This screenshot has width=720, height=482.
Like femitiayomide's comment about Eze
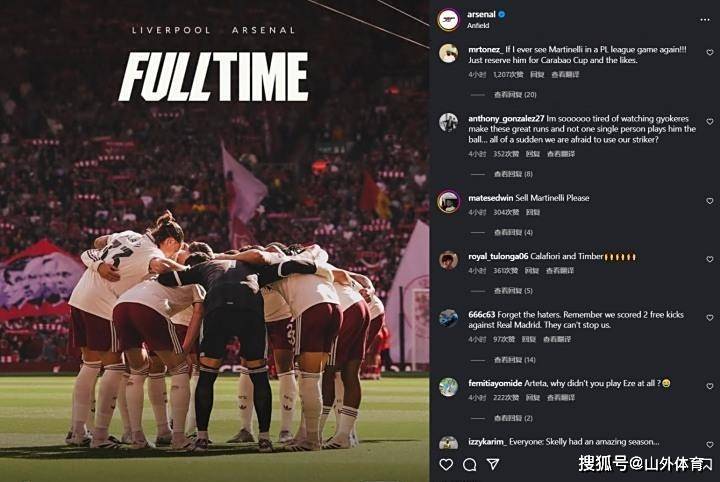click(710, 384)
